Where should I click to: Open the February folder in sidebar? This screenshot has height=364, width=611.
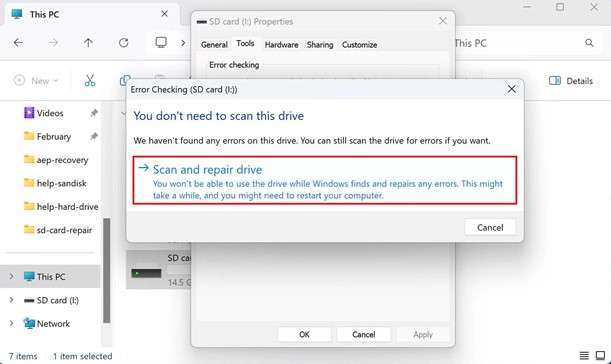pyautogui.click(x=48, y=136)
